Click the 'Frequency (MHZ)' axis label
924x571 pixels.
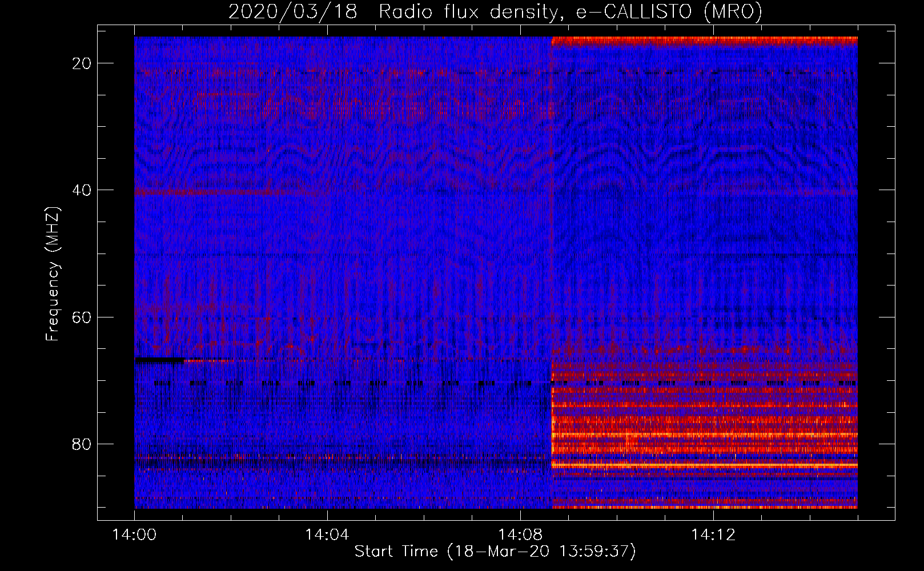pos(53,274)
